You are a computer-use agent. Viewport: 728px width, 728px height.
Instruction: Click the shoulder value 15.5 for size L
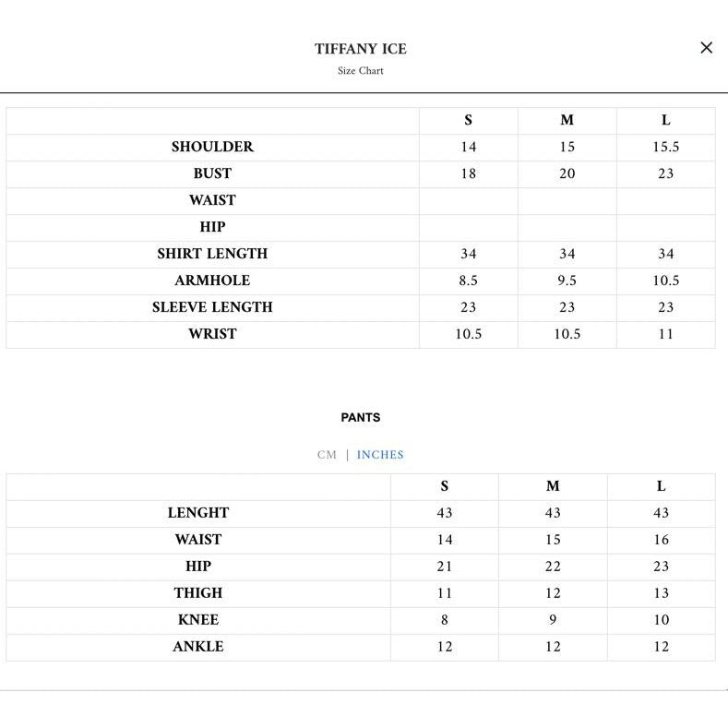point(665,147)
